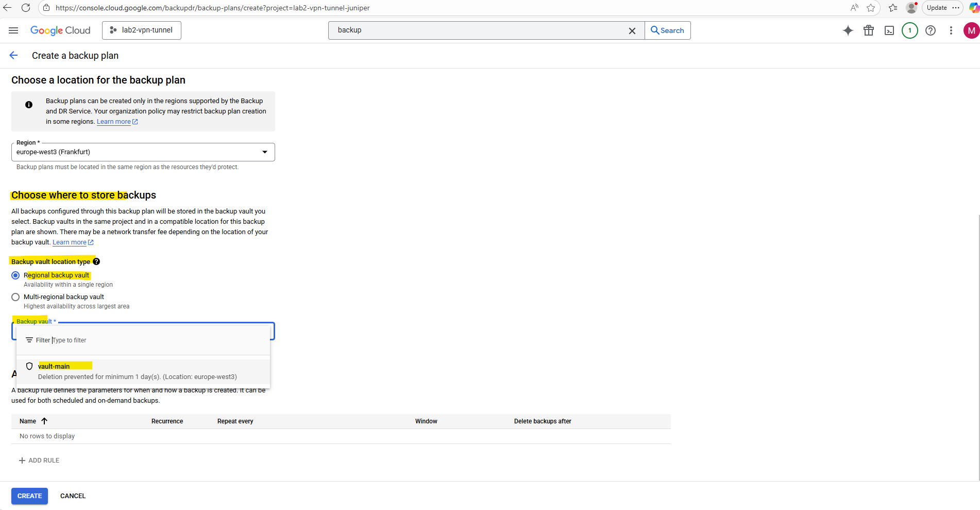Go back in the browser
This screenshot has width=980, height=510.
[7, 8]
